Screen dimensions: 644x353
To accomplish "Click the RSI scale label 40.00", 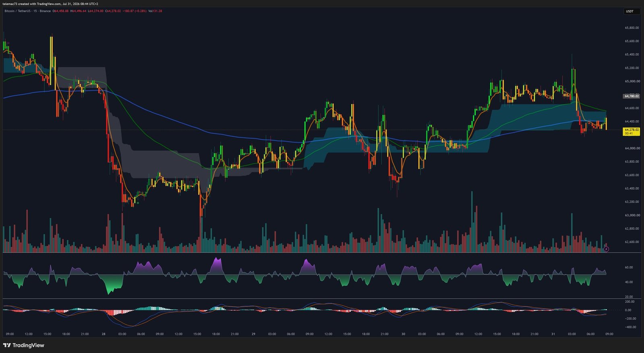I will 629,282.
